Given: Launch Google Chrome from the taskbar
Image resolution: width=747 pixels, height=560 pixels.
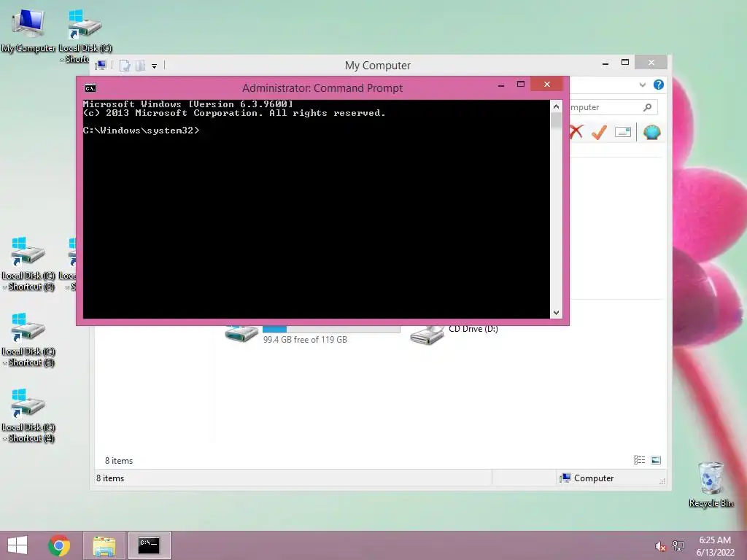Looking at the screenshot, I should [59, 545].
